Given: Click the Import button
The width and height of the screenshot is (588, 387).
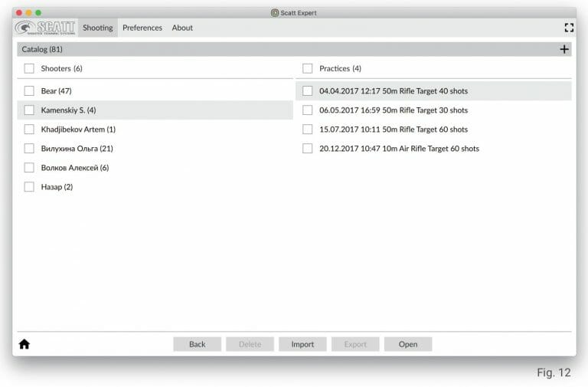Looking at the screenshot, I should [302, 344].
